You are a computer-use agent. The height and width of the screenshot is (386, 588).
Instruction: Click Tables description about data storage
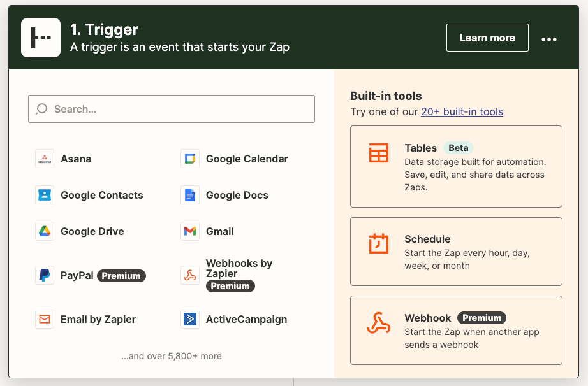pos(475,175)
